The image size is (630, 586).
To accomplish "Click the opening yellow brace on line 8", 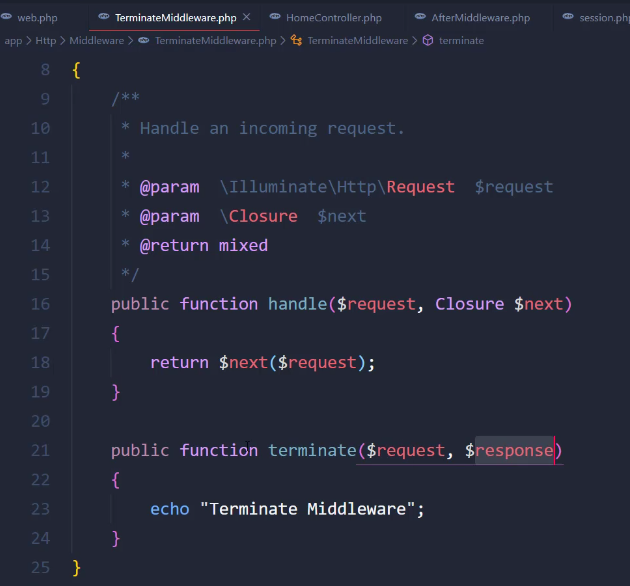I will click(x=76, y=70).
